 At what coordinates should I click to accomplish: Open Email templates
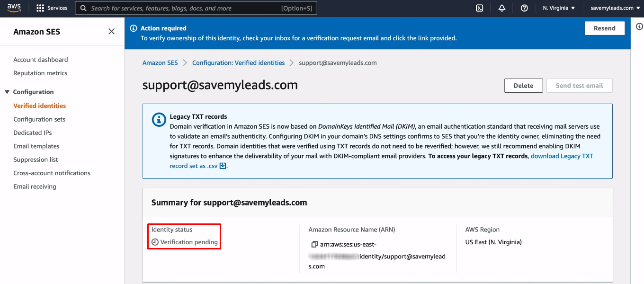[36, 146]
